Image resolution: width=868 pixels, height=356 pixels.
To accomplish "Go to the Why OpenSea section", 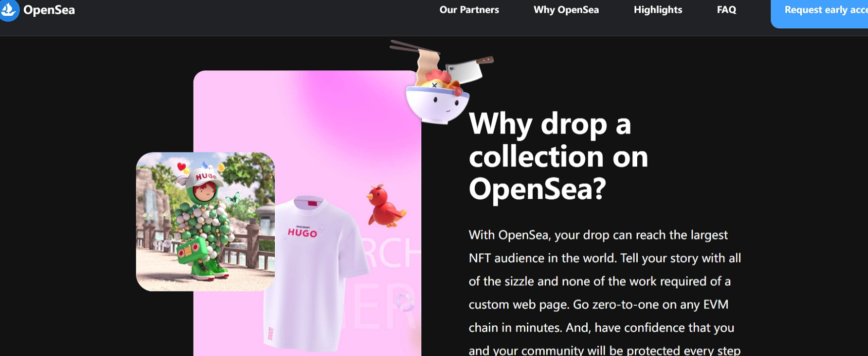I will (x=566, y=10).
